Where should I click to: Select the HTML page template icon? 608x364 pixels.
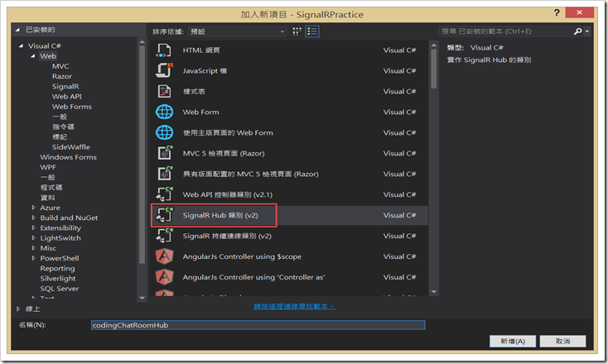pyautogui.click(x=164, y=50)
